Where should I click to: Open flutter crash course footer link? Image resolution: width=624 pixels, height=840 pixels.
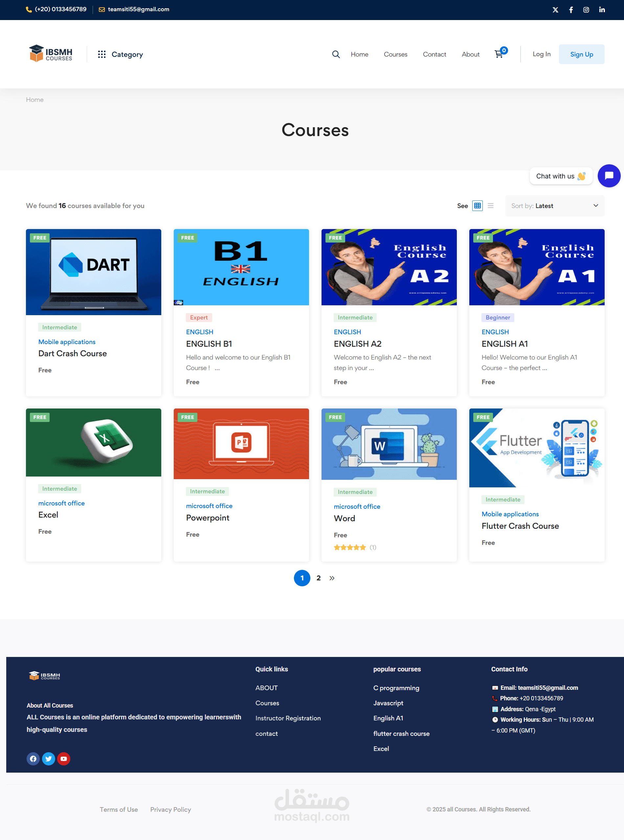coord(401,734)
